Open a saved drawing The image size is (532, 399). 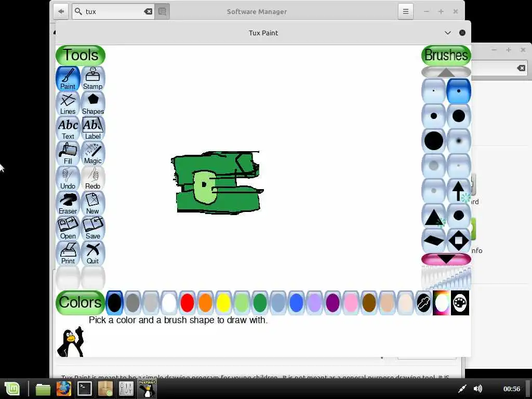pos(68,228)
